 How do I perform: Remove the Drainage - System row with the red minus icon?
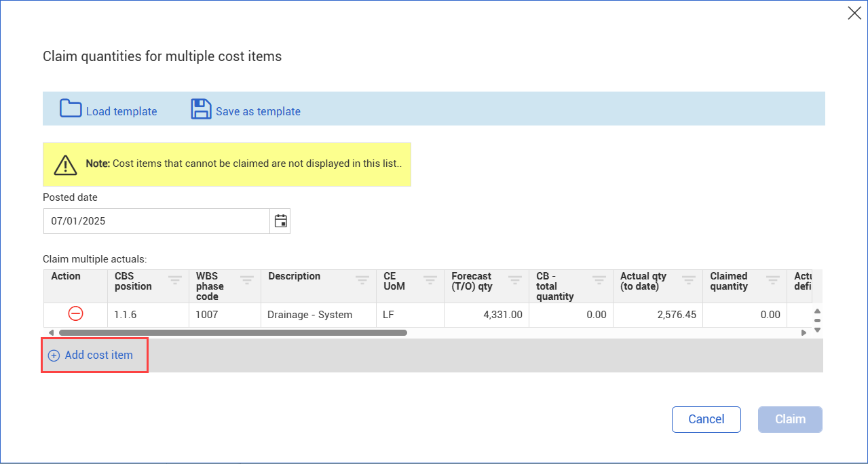[75, 314]
